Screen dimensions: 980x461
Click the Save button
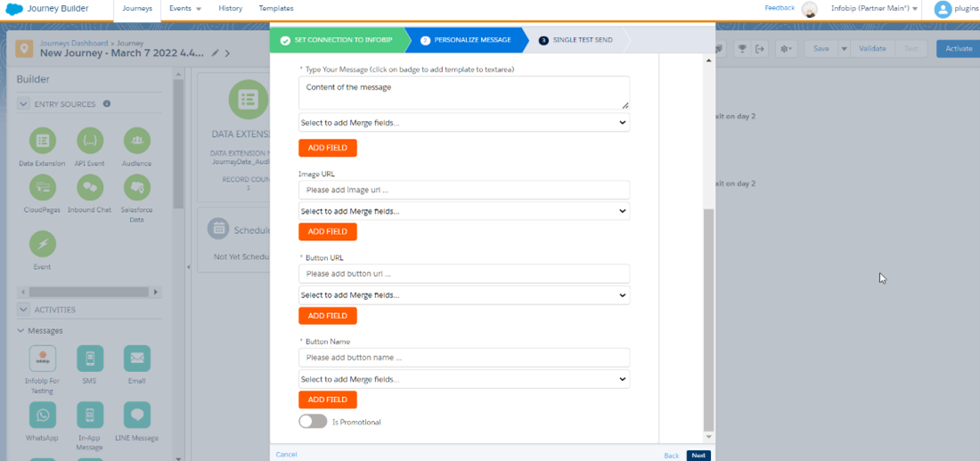[x=821, y=49]
